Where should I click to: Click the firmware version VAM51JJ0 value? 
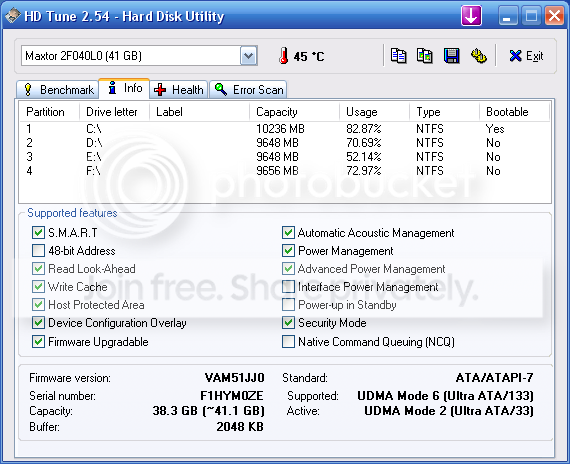tap(234, 377)
